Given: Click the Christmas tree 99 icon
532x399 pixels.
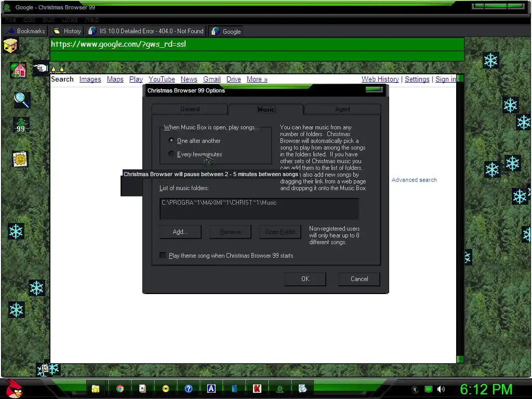Looking at the screenshot, I should 21,125.
